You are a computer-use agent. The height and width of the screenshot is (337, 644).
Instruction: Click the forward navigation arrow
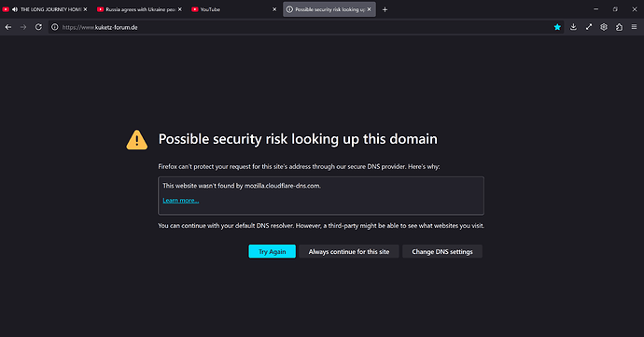[23, 27]
